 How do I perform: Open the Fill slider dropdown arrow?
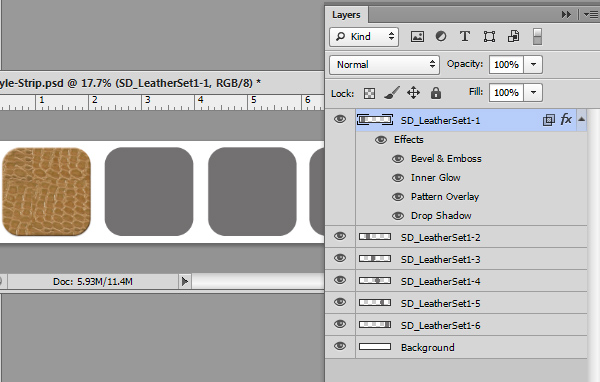(533, 93)
